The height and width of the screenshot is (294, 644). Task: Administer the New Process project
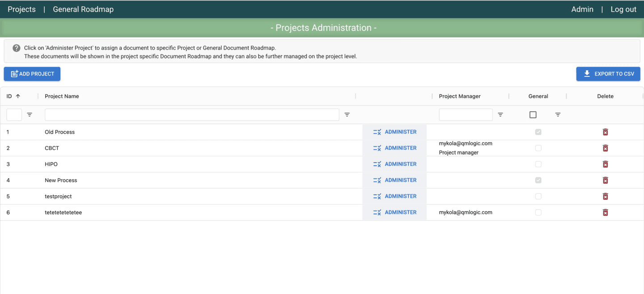point(394,180)
